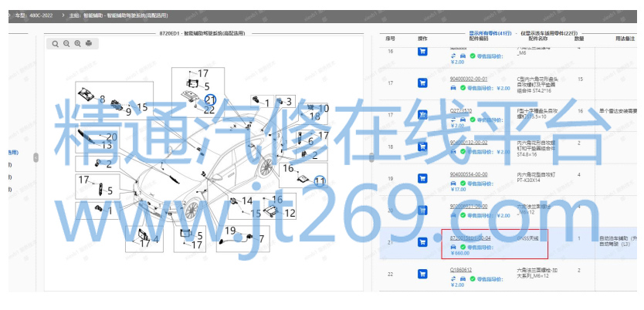Click the 配件名称 column header
644x310 pixels.
tap(538, 39)
